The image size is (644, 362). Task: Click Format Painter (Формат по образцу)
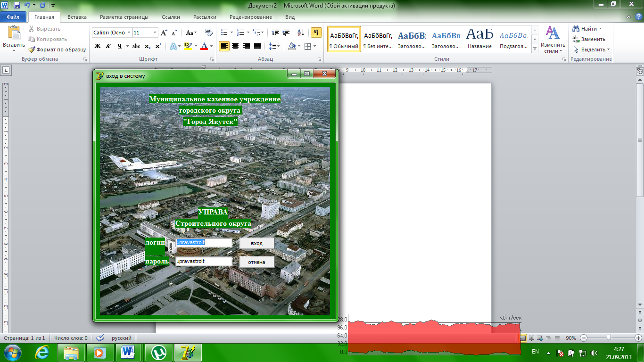57,49
